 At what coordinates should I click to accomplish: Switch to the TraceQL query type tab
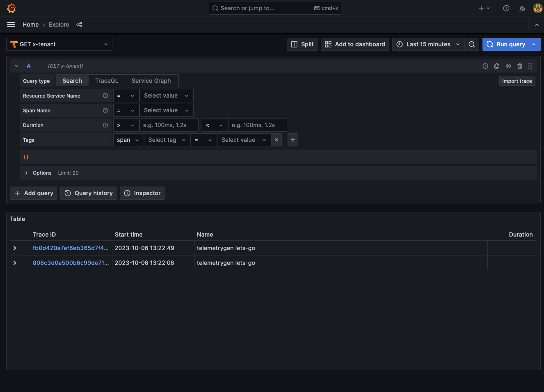pyautogui.click(x=106, y=81)
